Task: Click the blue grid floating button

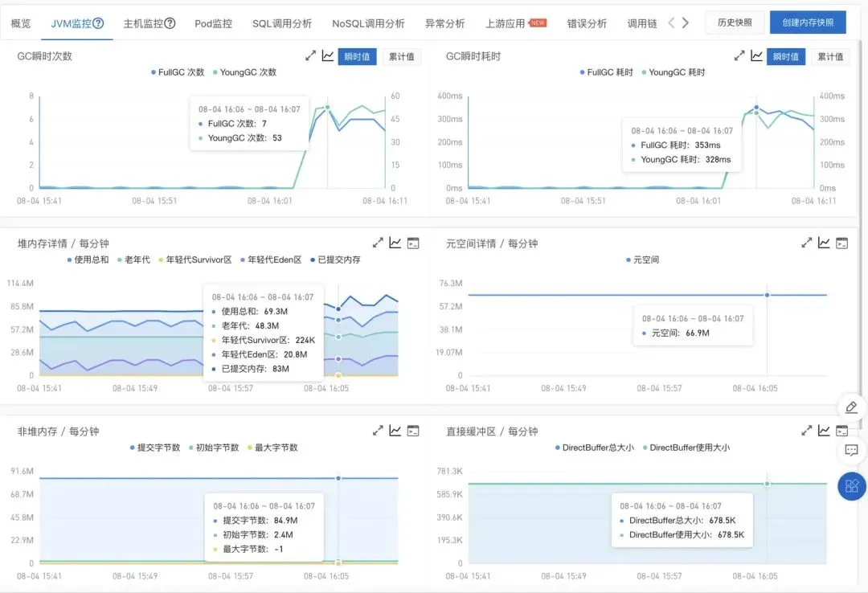Action: coord(851,486)
